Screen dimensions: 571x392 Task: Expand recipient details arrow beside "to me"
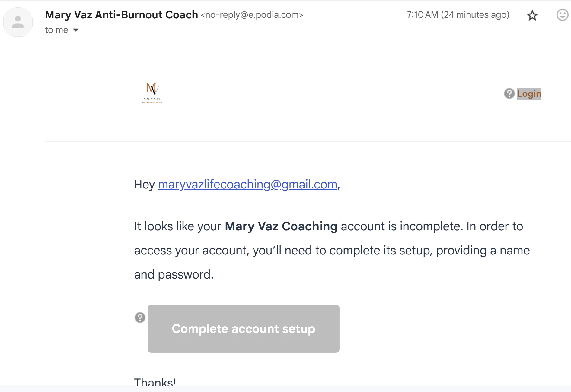[76, 30]
